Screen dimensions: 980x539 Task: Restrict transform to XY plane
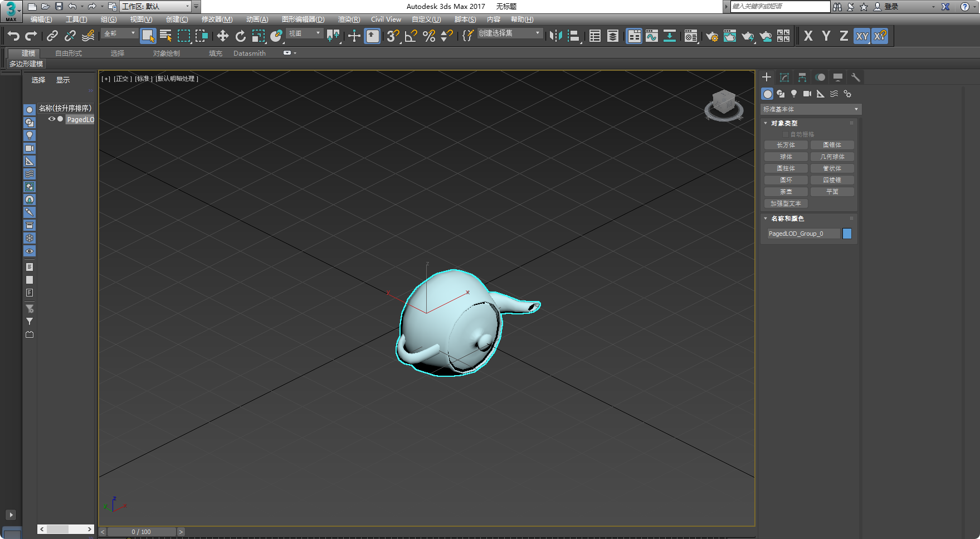[x=862, y=36]
